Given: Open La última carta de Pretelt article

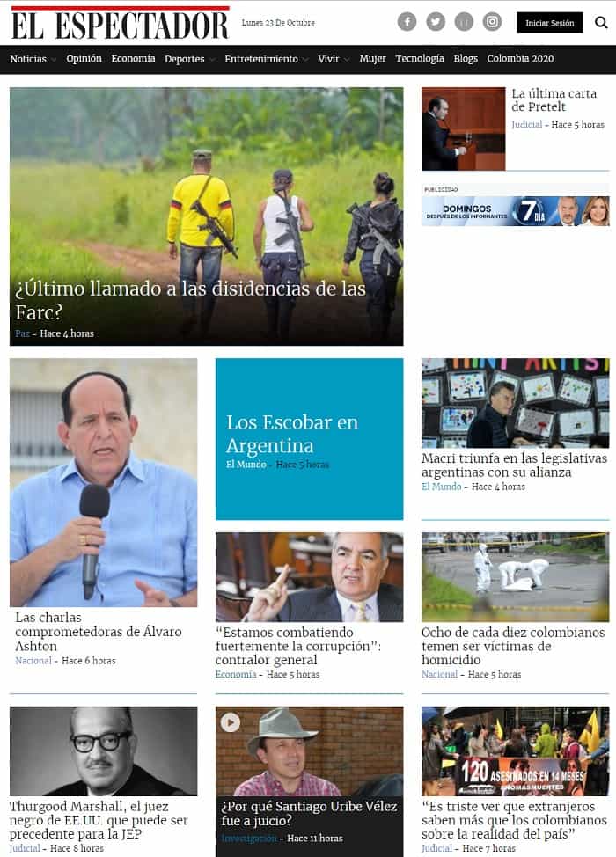Looking at the screenshot, I should [554, 100].
